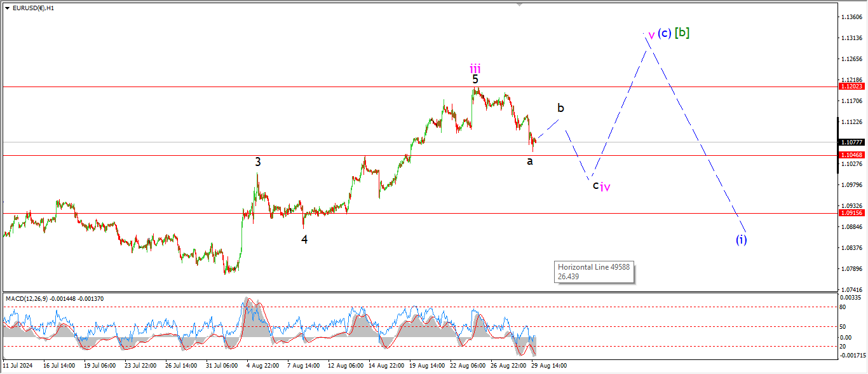Select the red 1.09156 price label
The width and height of the screenshot is (868, 374).
(851, 213)
